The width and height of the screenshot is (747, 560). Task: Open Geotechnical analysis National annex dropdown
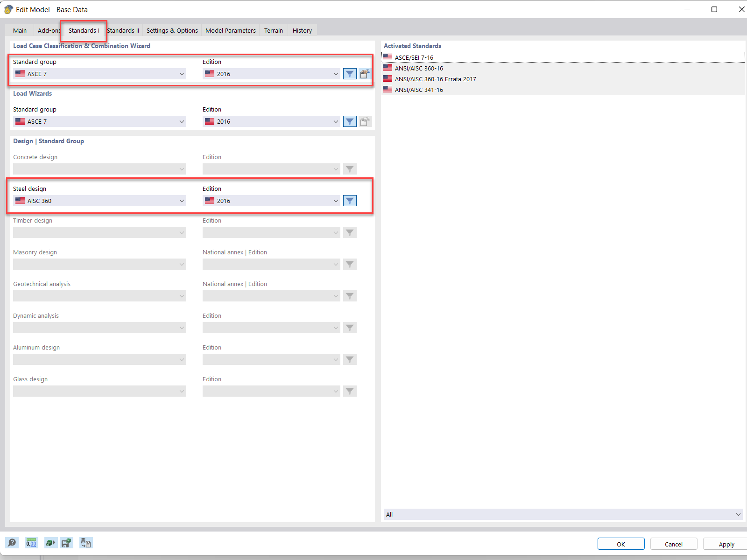click(x=271, y=296)
